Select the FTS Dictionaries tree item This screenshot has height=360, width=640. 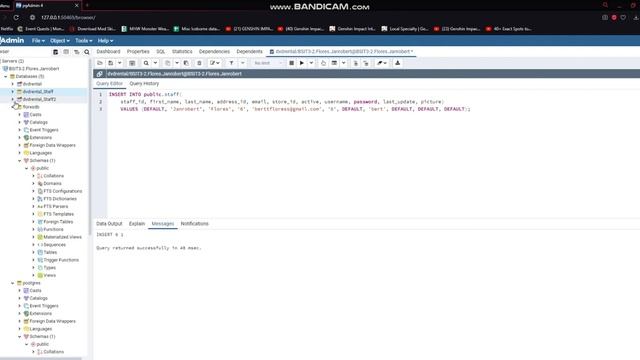pyautogui.click(x=60, y=199)
